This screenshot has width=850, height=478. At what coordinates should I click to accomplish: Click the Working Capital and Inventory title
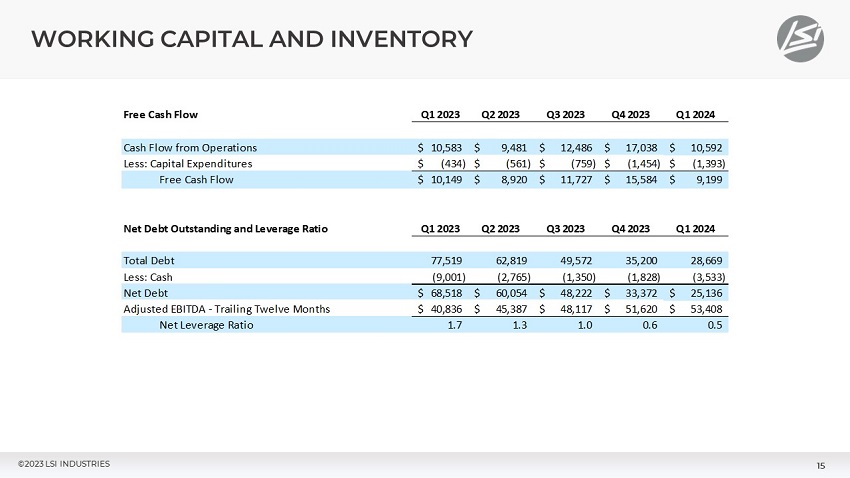click(252, 39)
